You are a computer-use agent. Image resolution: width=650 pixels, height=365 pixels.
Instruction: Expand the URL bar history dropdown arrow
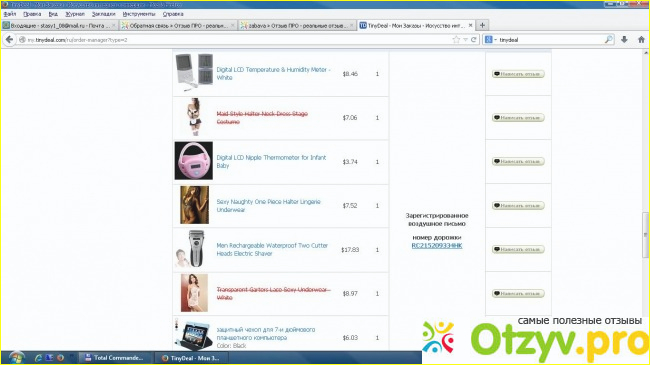coord(465,40)
